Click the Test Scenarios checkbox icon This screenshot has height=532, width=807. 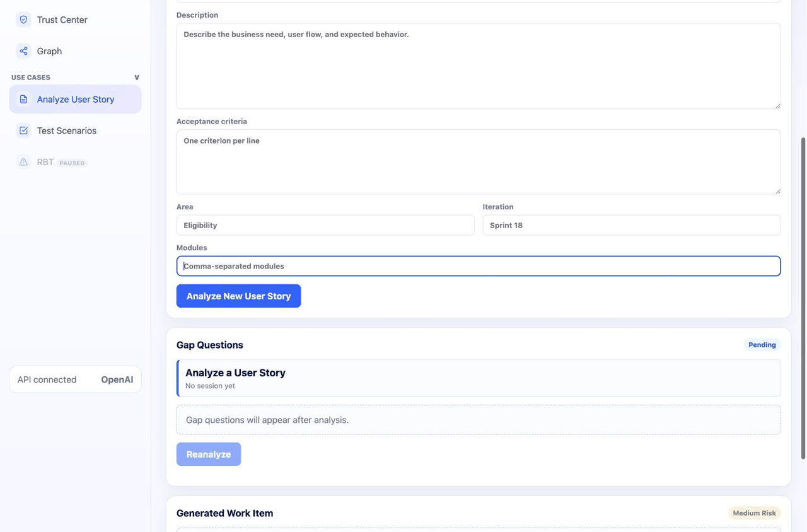tap(23, 130)
